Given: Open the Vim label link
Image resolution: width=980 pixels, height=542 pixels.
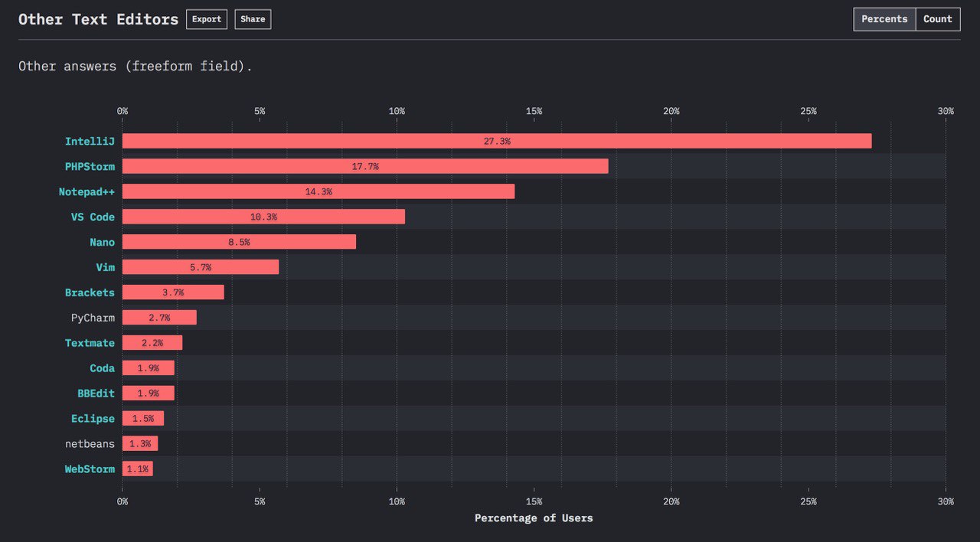Looking at the screenshot, I should click(105, 267).
